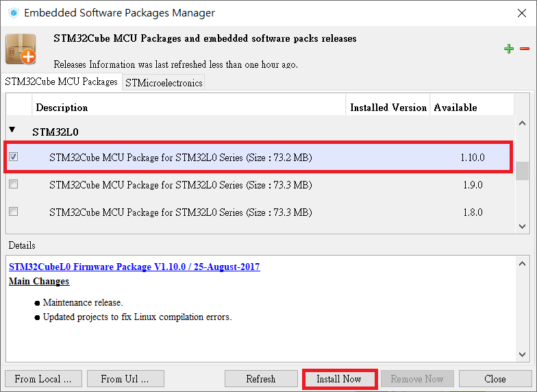537x392 pixels.
Task: Click the package box icon with orange plus
Action: click(21, 49)
